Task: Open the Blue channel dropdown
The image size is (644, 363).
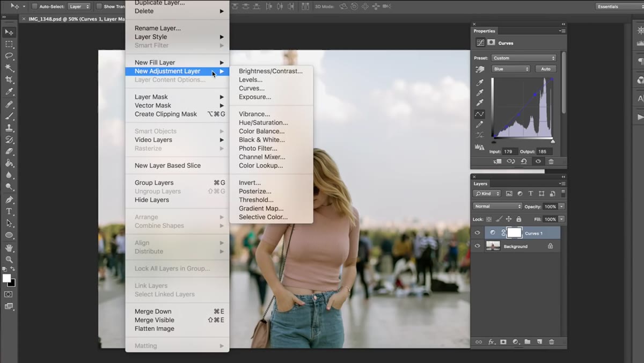Action: [511, 69]
